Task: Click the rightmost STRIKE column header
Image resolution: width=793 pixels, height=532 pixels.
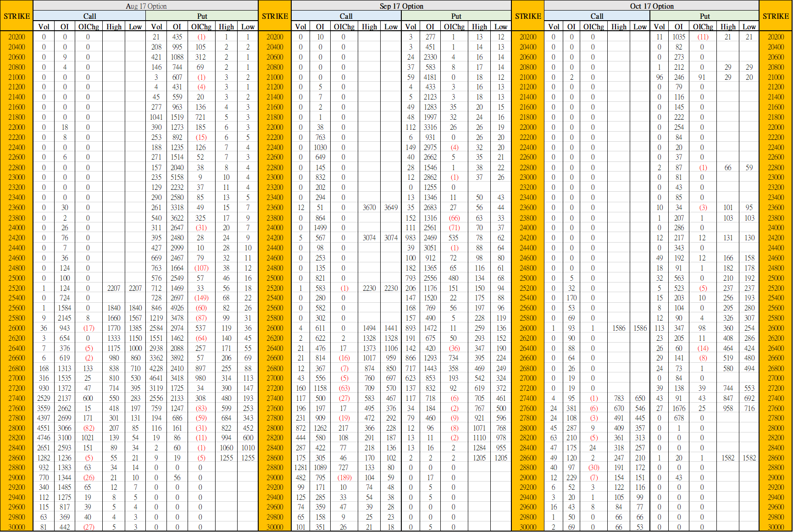Action: [776, 16]
